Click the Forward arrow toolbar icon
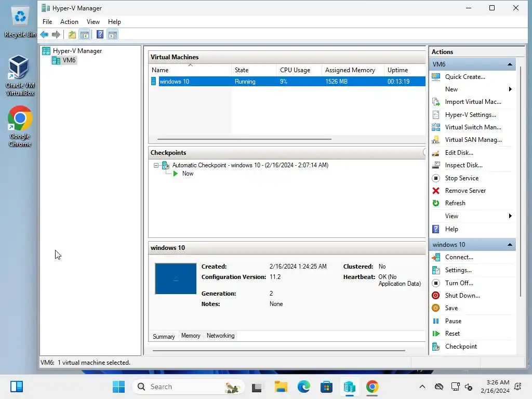This screenshot has height=399, width=532. click(56, 34)
